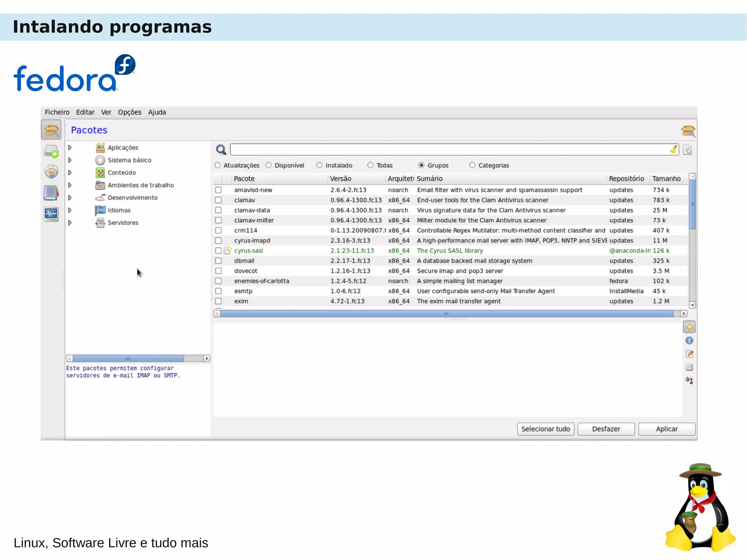The height and width of the screenshot is (560, 747).
Task: Click the Aplicar button
Action: (667, 429)
